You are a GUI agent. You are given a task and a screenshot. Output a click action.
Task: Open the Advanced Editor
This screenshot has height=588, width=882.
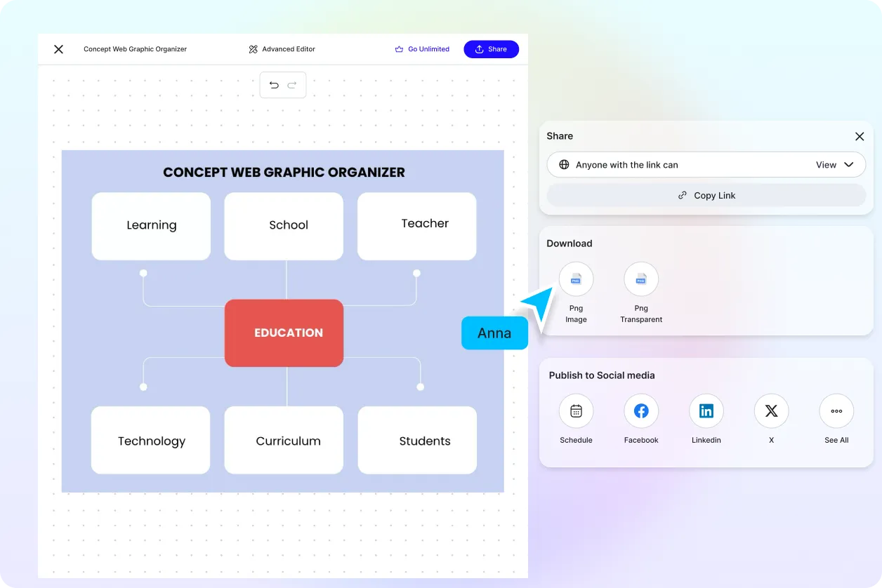point(281,49)
